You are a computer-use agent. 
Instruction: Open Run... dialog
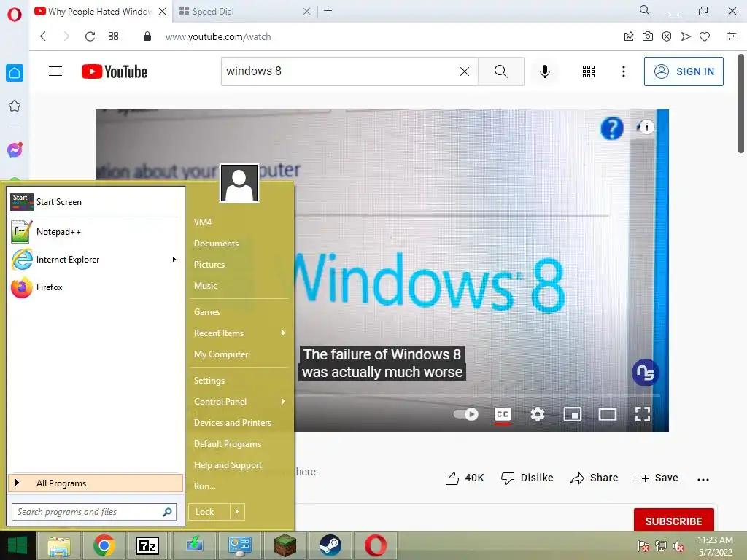pos(205,486)
